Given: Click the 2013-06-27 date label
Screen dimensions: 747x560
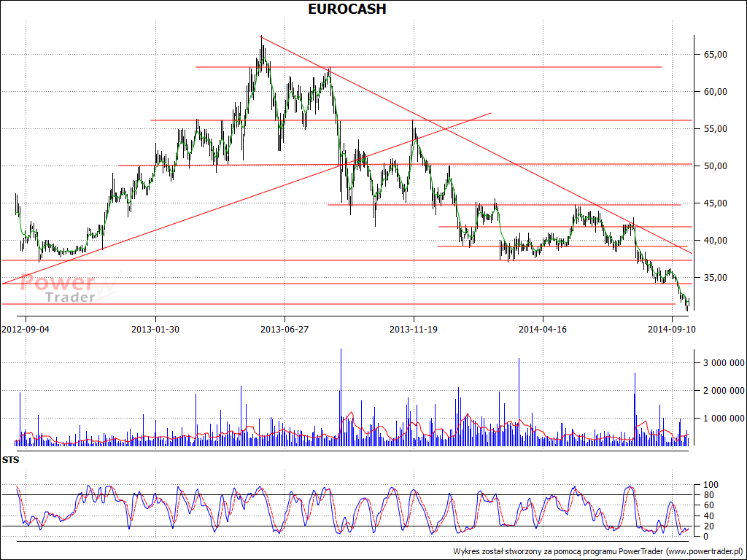Looking at the screenshot, I should pyautogui.click(x=285, y=329).
